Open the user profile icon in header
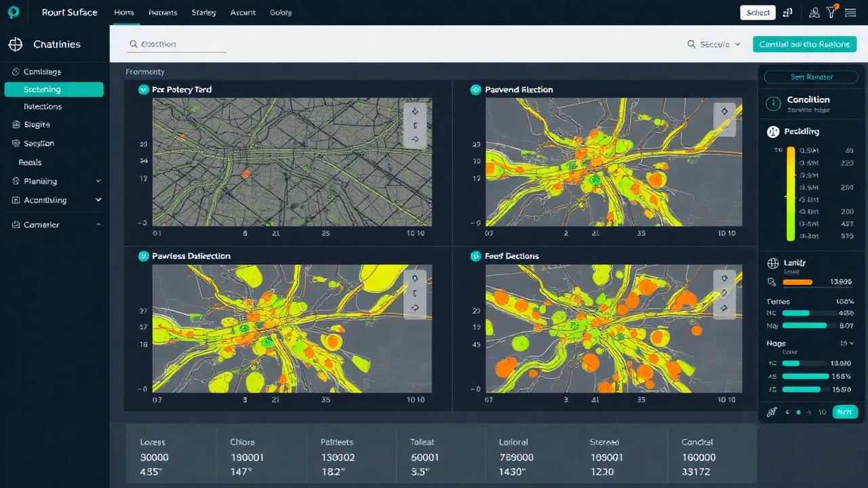The height and width of the screenshot is (488, 868). [815, 12]
